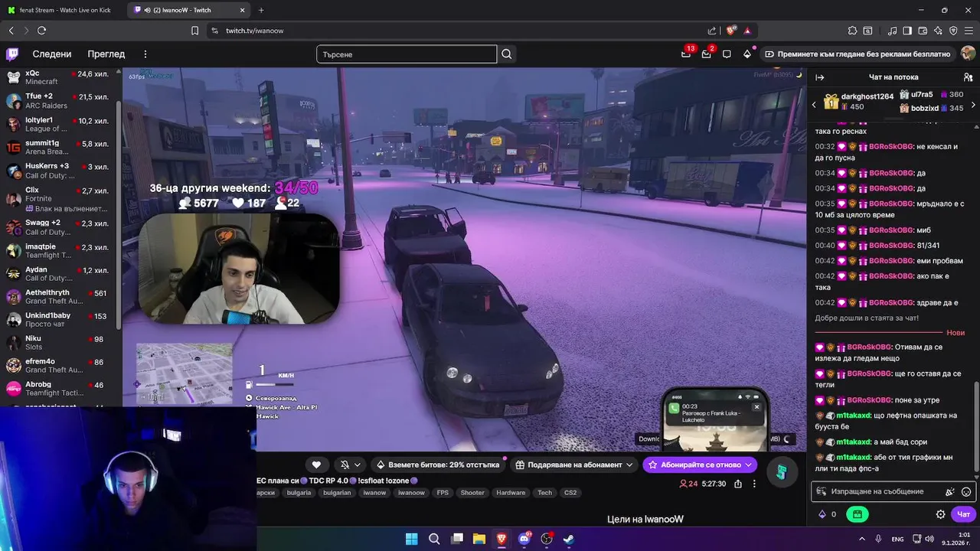Show next gift leaderboard page arrow

tap(973, 105)
